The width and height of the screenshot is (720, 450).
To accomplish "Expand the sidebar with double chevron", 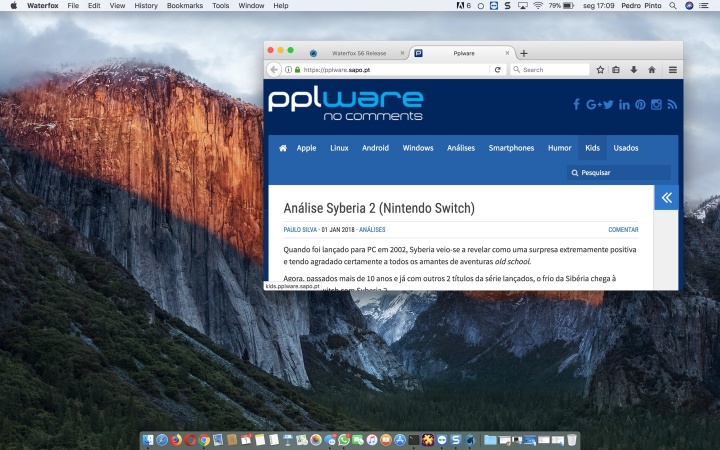I will tap(667, 198).
